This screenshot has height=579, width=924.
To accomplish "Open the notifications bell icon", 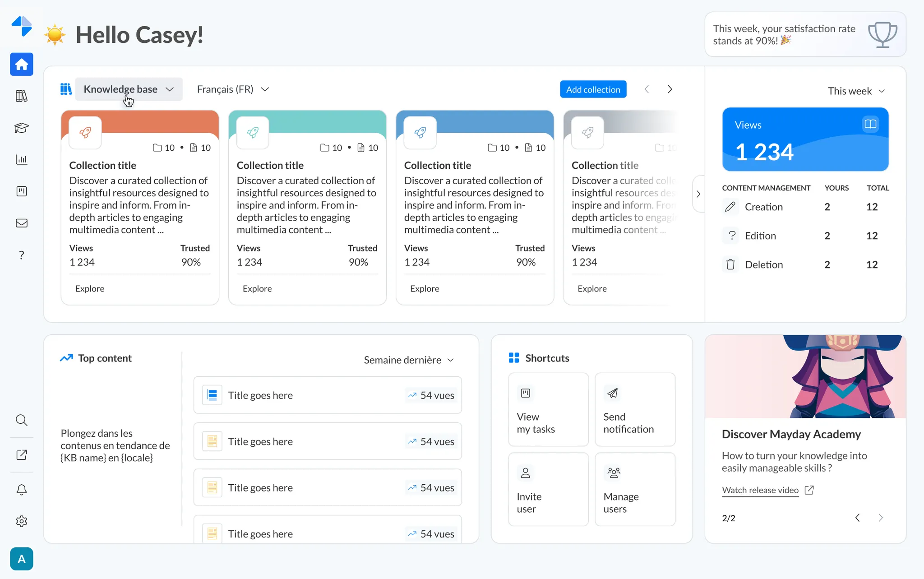I will [22, 490].
